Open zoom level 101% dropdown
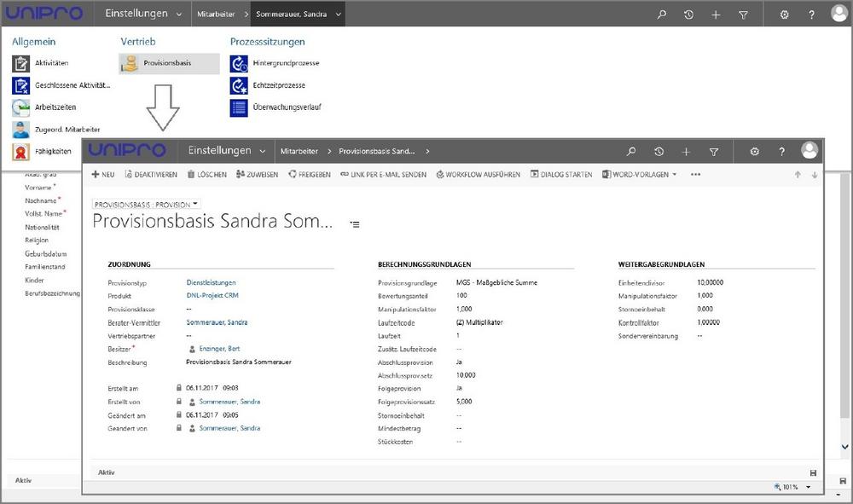 [x=808, y=487]
